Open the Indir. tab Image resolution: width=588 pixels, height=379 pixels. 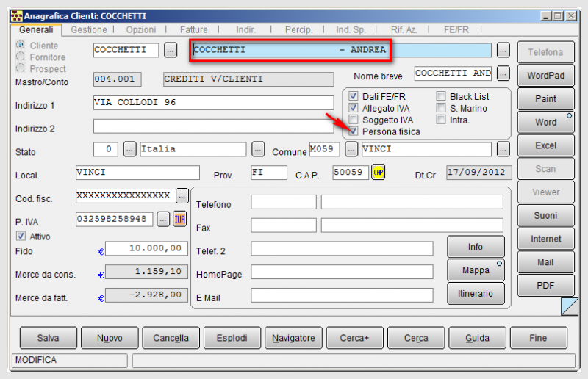tap(245, 29)
